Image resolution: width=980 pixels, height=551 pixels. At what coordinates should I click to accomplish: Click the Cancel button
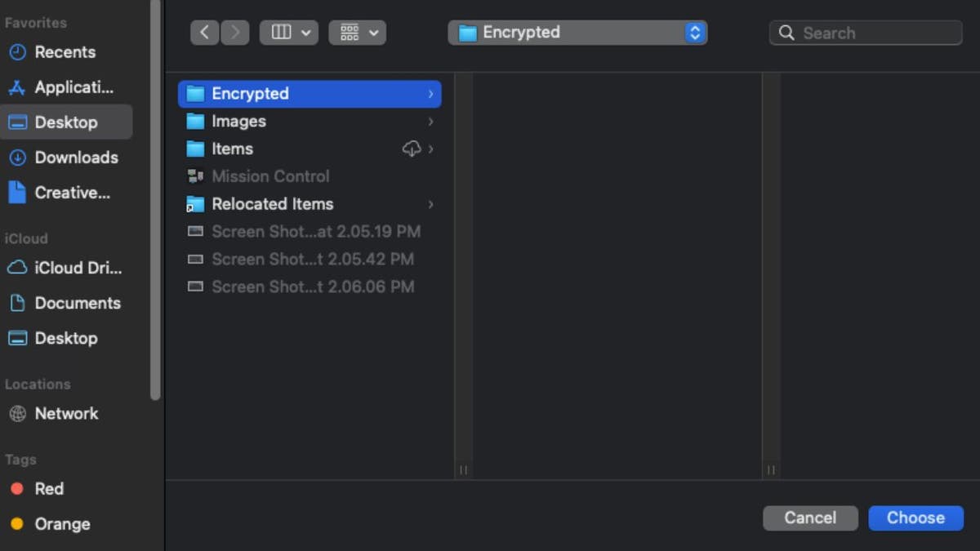coord(810,518)
